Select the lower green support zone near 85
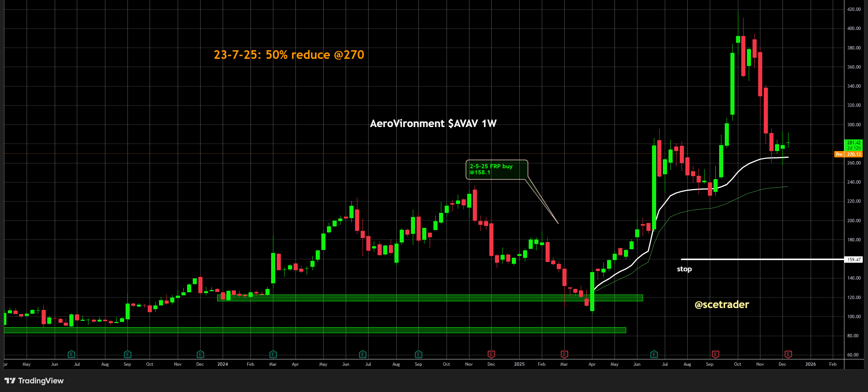 pos(315,330)
